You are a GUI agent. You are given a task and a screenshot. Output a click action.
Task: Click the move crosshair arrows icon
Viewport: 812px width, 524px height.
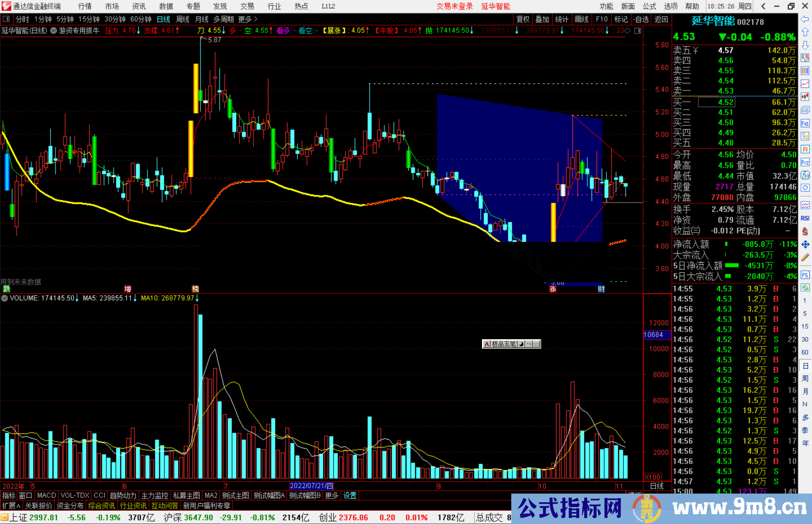point(805,245)
